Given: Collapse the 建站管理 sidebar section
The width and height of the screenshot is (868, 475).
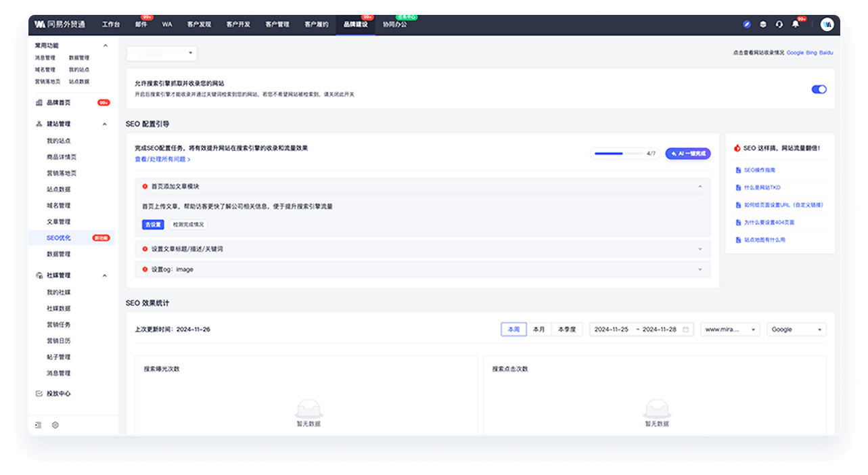Looking at the screenshot, I should (105, 124).
